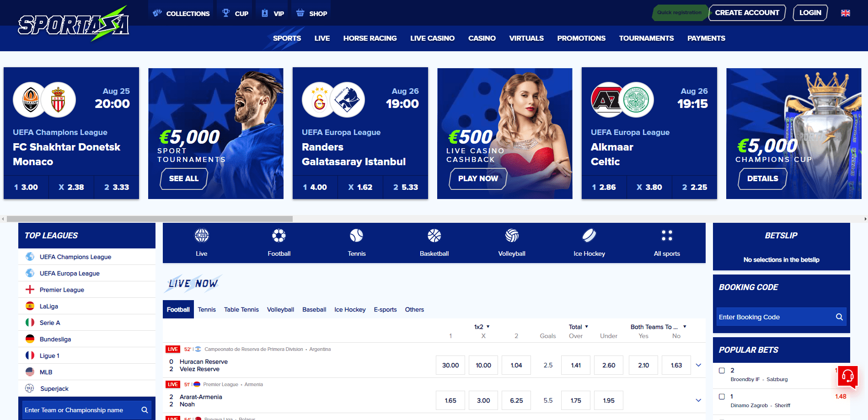Image resolution: width=868 pixels, height=420 pixels.
Task: Open the Total market dropdown
Action: click(x=579, y=327)
